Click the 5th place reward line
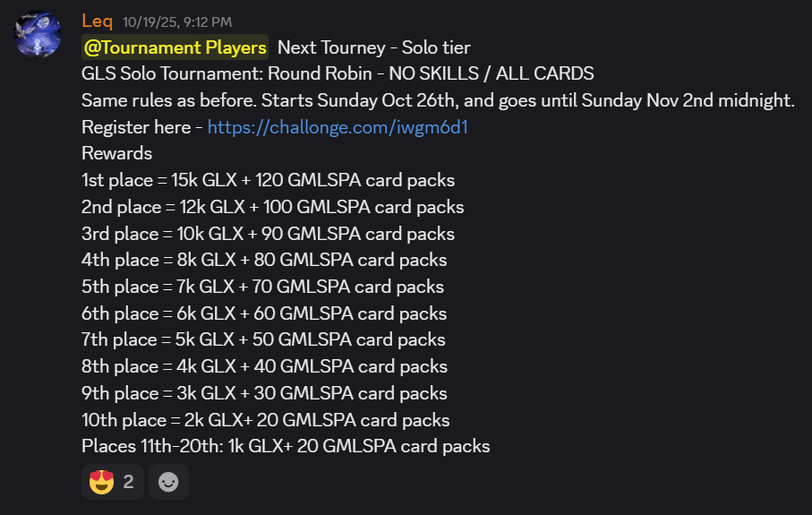 point(262,287)
